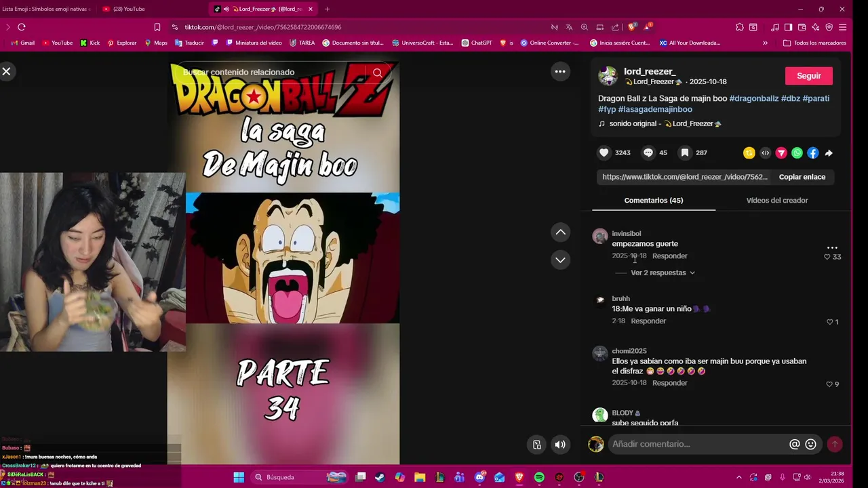Open Todos los marcadores folder

(x=814, y=43)
